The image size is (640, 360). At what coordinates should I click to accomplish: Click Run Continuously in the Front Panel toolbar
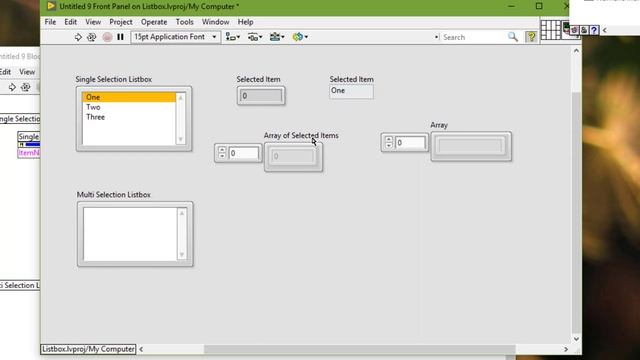point(91,37)
